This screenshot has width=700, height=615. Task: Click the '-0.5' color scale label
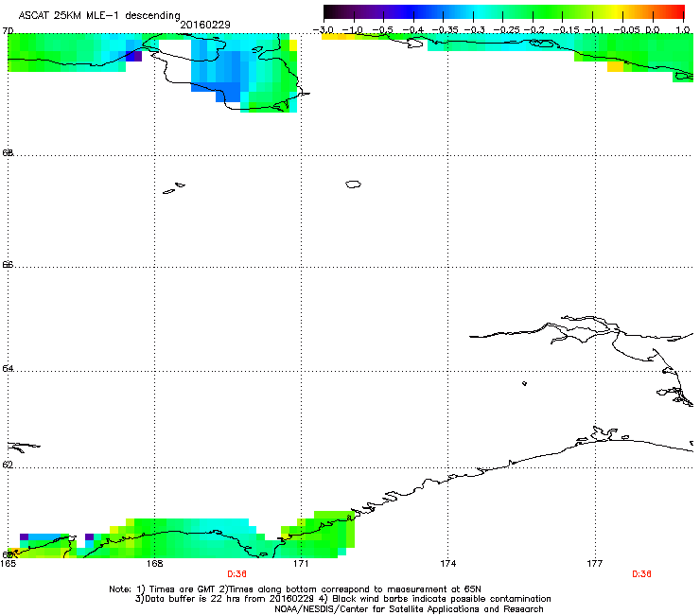[382, 30]
